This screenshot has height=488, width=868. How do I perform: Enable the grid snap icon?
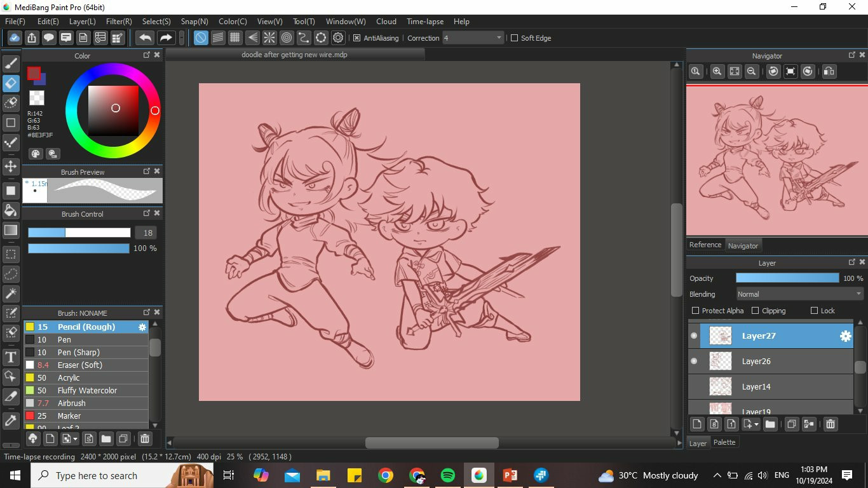pyautogui.click(x=235, y=38)
